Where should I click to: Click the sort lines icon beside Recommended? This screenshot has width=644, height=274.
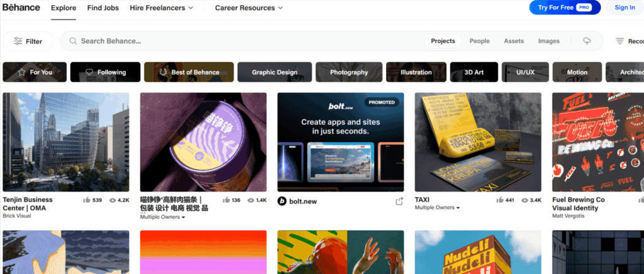(x=619, y=41)
